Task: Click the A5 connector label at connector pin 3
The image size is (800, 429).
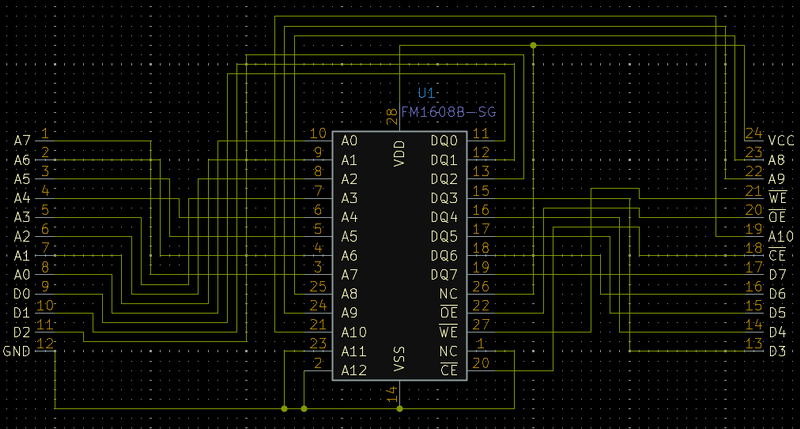Action: (x=22, y=179)
